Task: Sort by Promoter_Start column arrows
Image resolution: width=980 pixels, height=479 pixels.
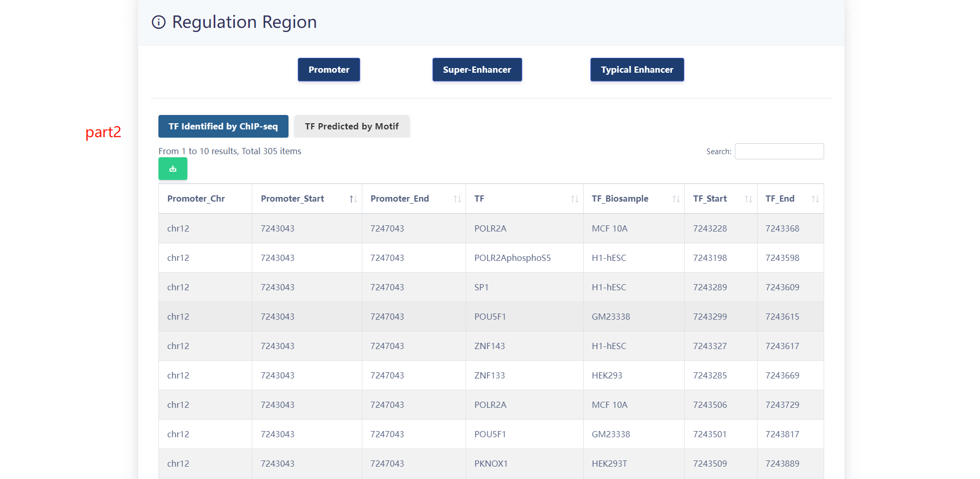Action: pyautogui.click(x=353, y=199)
